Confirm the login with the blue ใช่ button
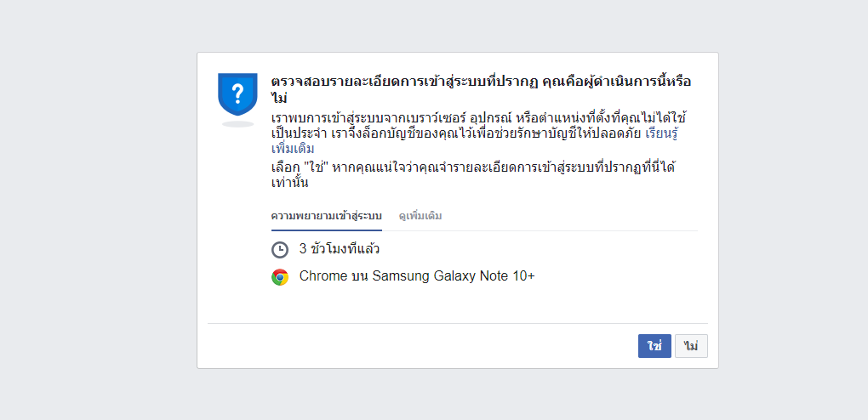 click(654, 346)
